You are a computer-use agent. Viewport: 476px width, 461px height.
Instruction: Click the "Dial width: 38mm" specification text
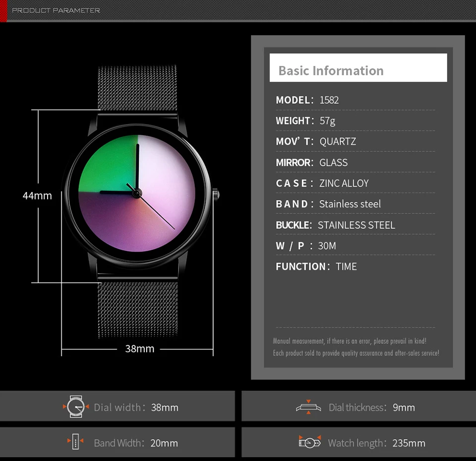136,407
